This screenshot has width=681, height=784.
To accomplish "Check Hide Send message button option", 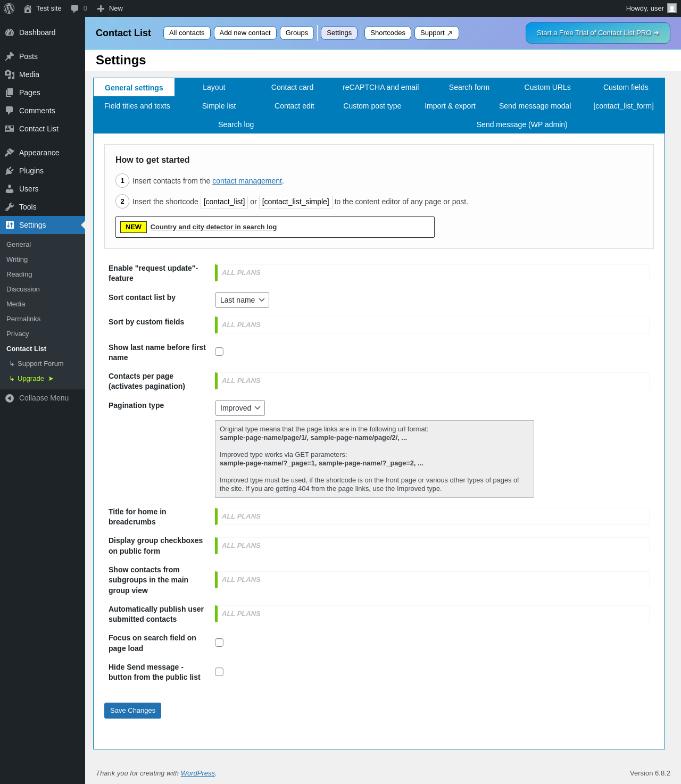I will click(x=219, y=672).
